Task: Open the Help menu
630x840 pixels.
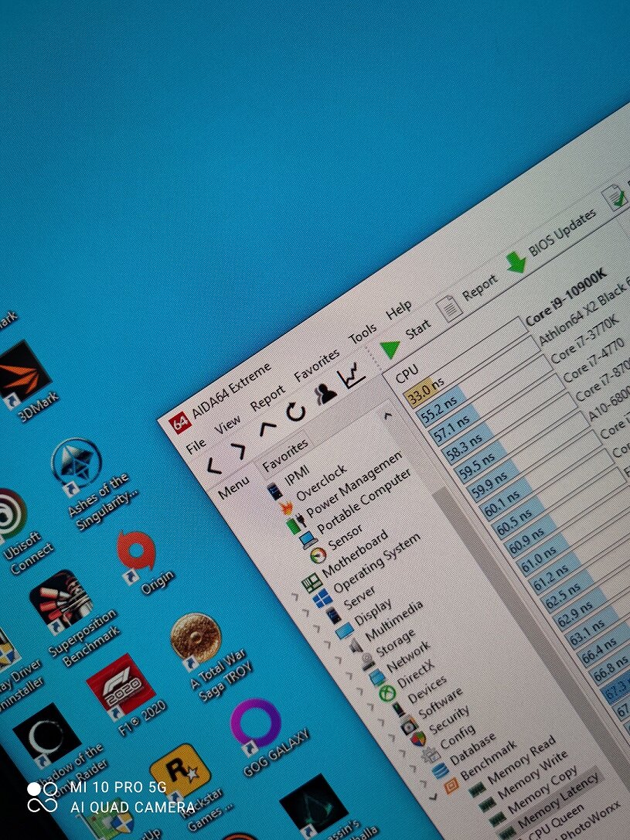Action: (x=399, y=309)
